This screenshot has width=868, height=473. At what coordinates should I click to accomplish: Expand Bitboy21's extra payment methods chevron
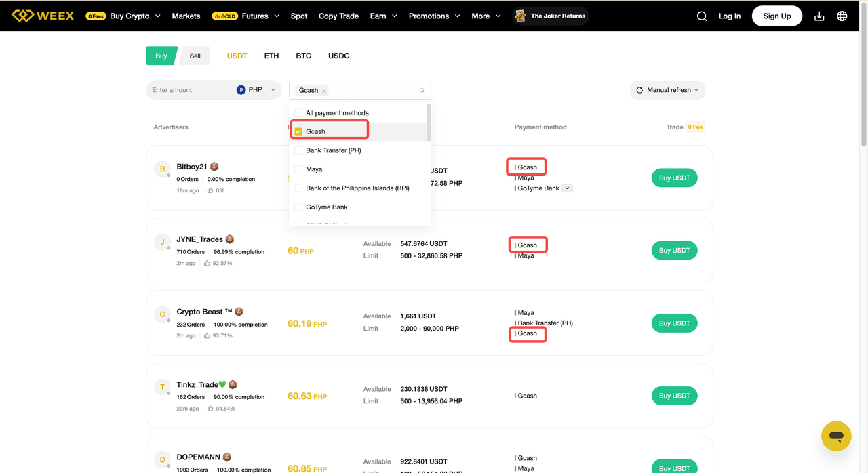click(x=568, y=188)
